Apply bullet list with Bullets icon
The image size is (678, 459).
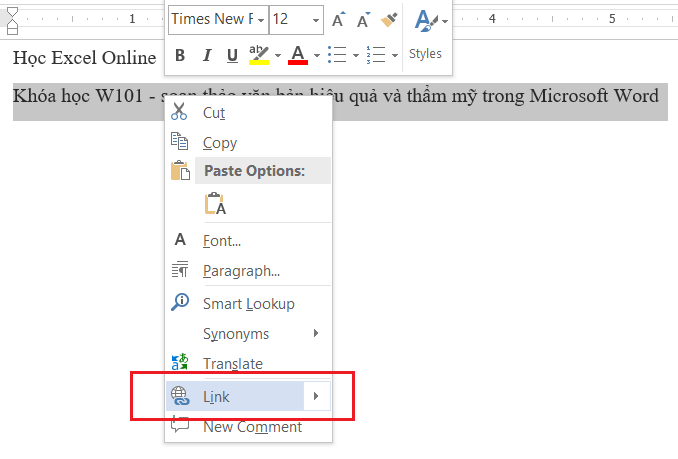coord(337,55)
